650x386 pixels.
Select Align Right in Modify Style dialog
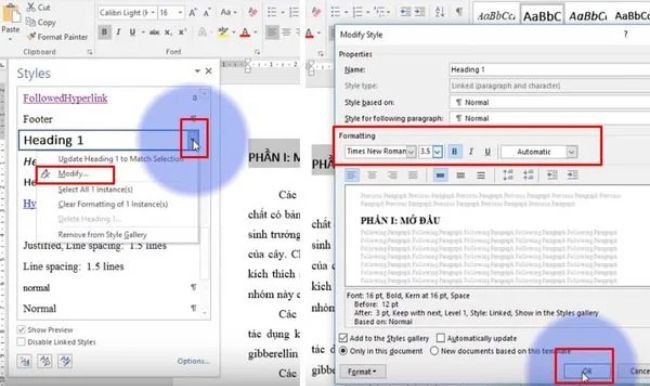[x=392, y=175]
